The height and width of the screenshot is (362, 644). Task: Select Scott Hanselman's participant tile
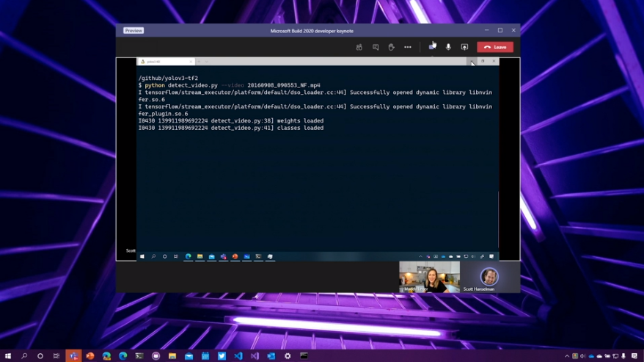click(489, 277)
